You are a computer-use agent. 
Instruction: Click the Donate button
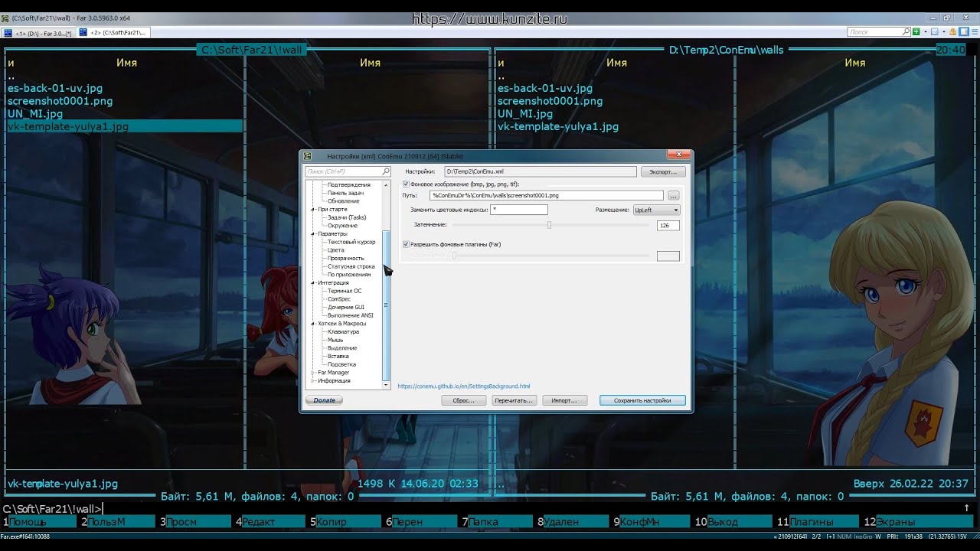[324, 400]
